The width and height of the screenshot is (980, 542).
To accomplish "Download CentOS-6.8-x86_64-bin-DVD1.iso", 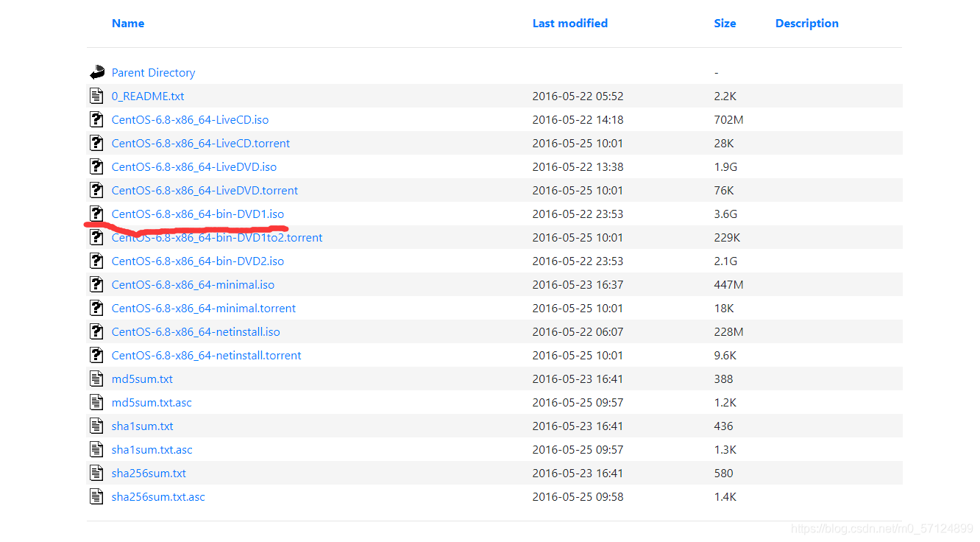I will [198, 214].
